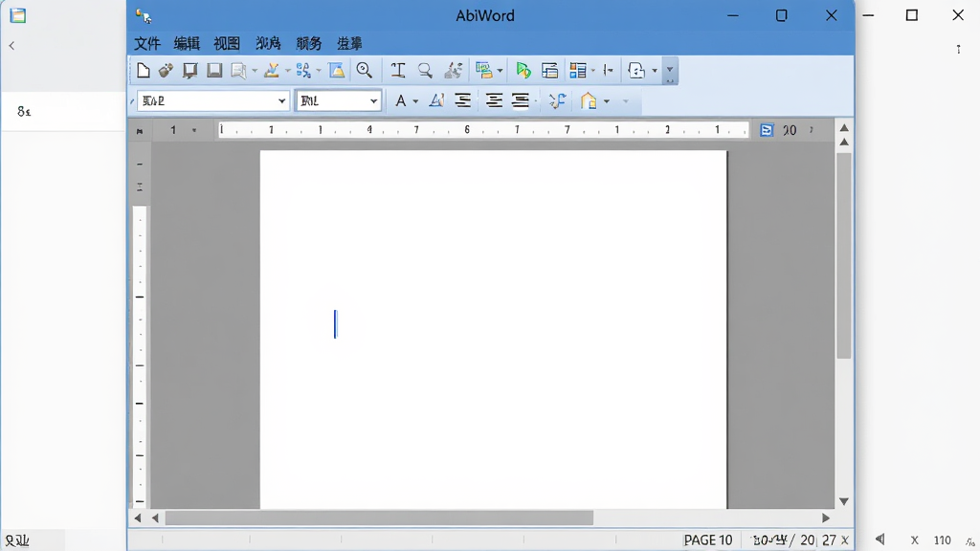This screenshot has width=980, height=551.
Task: Open the 视图 menu
Action: click(227, 44)
